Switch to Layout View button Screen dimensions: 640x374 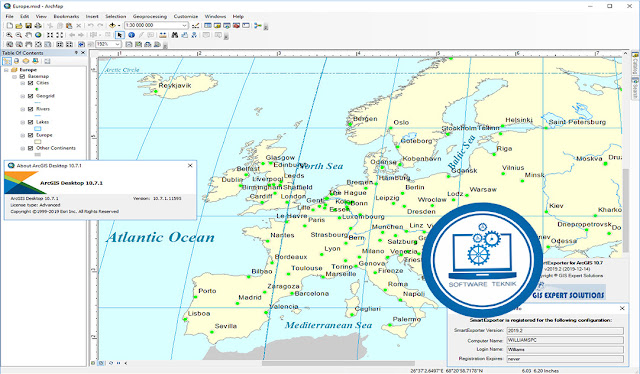(101, 363)
